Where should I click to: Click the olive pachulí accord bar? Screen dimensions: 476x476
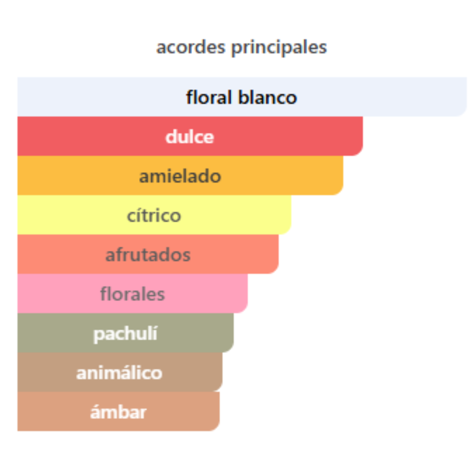coord(126,333)
